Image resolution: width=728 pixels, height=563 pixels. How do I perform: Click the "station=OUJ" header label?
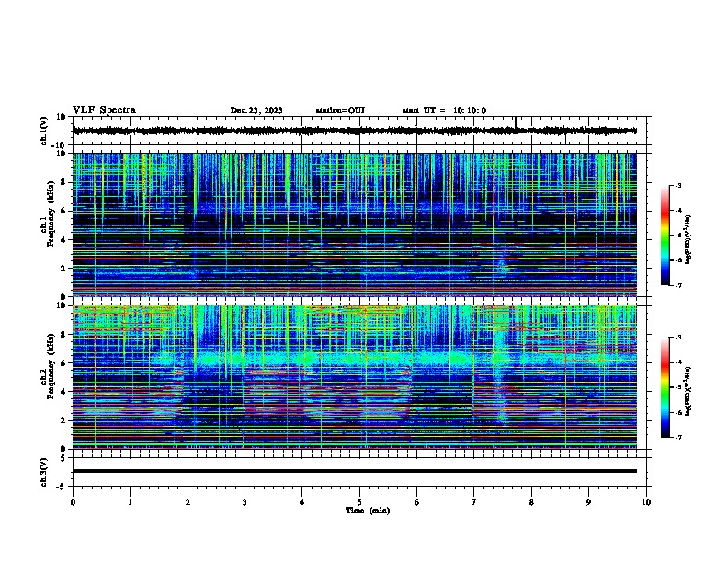(340, 110)
